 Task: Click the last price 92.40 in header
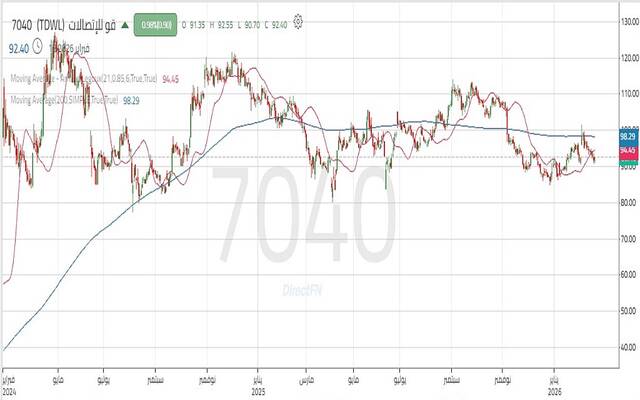point(17,46)
